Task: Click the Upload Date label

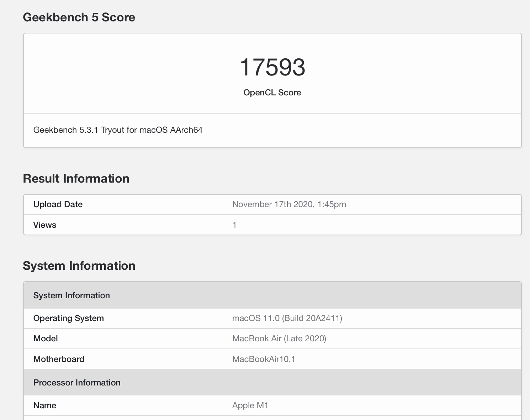Action: [58, 204]
